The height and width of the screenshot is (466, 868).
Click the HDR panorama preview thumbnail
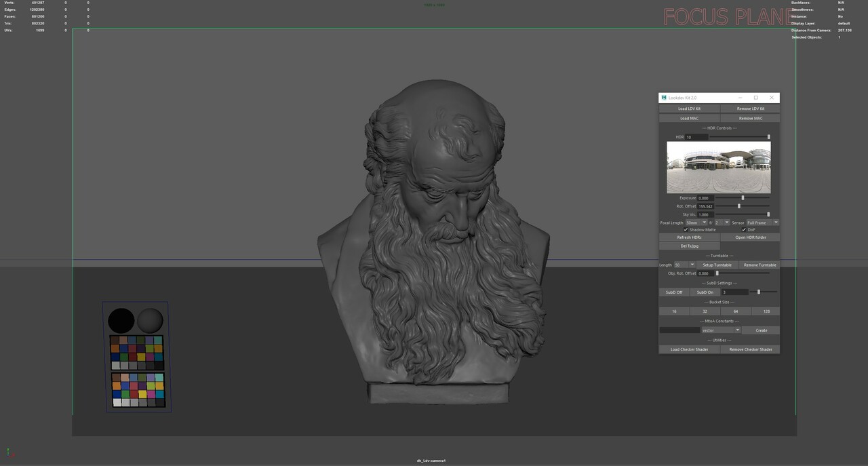click(x=719, y=168)
